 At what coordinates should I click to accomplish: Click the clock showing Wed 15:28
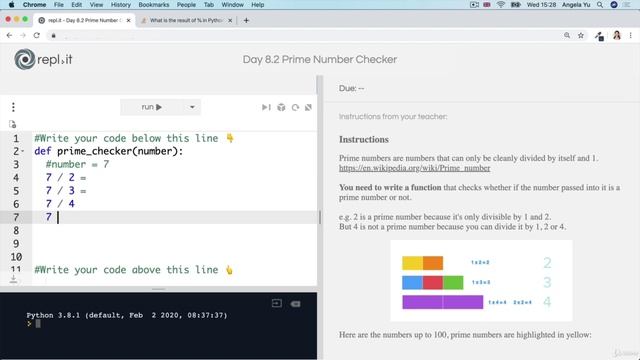pos(541,4)
